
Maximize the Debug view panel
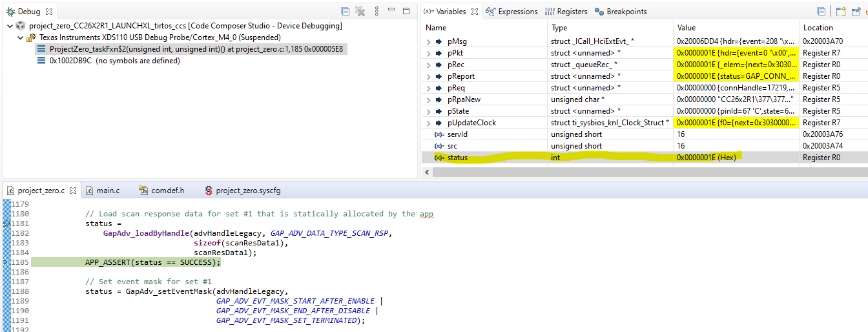click(x=406, y=11)
